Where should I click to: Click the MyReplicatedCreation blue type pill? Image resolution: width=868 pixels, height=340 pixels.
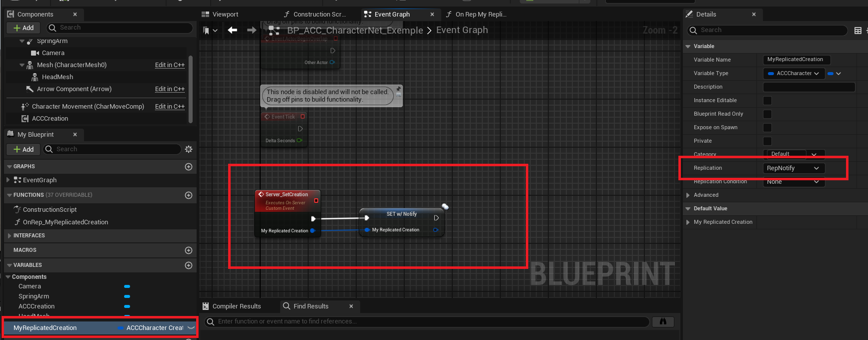120,328
